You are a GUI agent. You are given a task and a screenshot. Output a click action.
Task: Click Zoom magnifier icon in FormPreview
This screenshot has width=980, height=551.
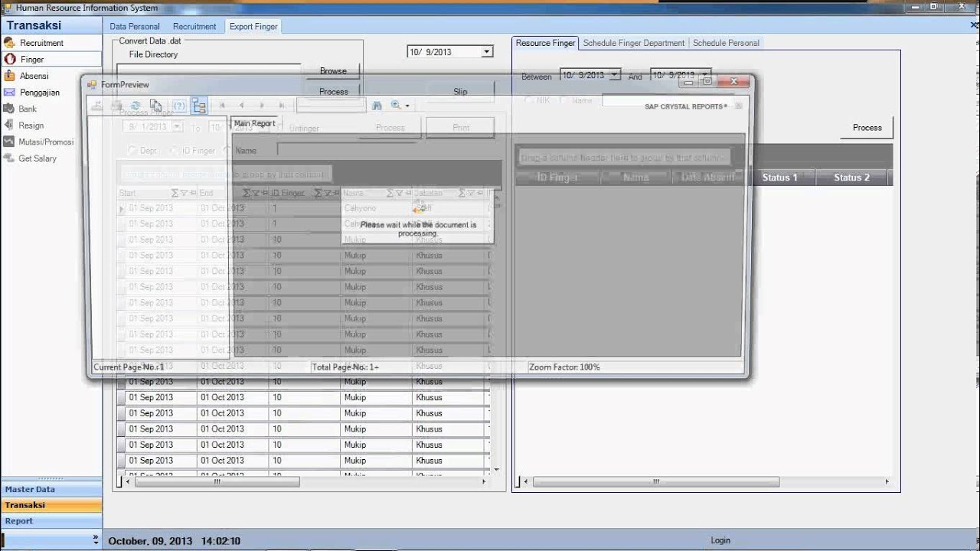pos(396,106)
